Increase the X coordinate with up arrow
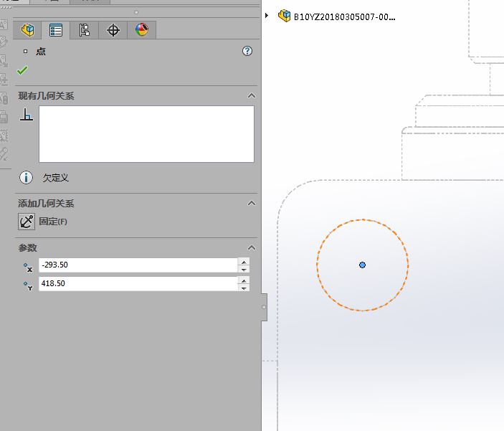 244,262
